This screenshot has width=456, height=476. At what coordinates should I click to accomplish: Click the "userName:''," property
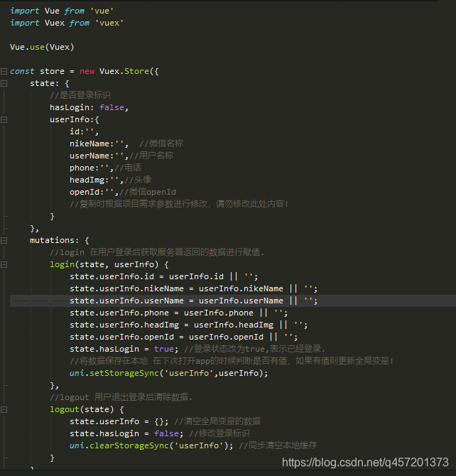[99, 156]
